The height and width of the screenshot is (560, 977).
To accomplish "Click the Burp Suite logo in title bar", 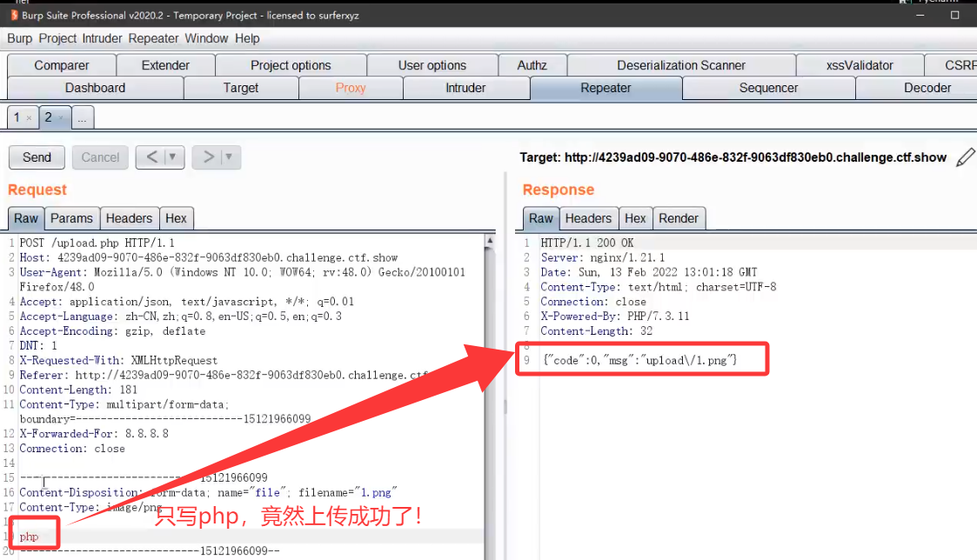I will (14, 15).
